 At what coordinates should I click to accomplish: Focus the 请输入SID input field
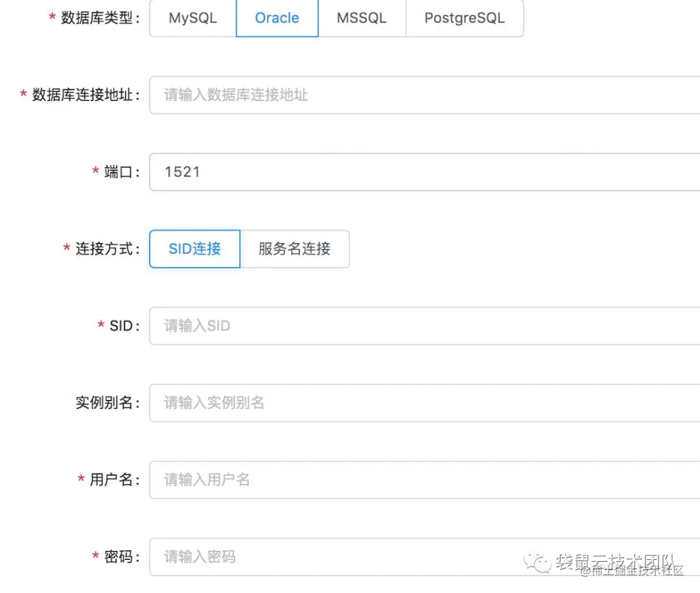point(425,326)
